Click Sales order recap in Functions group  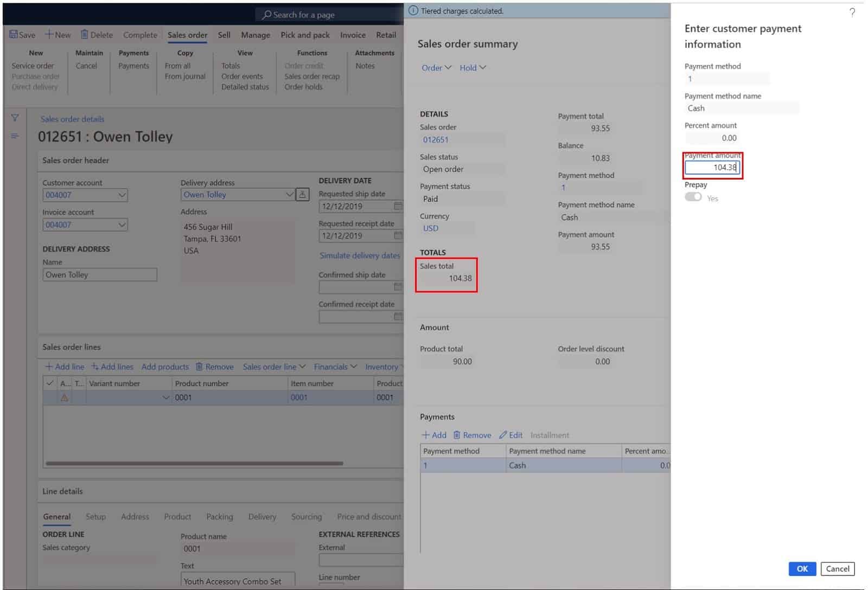click(312, 76)
